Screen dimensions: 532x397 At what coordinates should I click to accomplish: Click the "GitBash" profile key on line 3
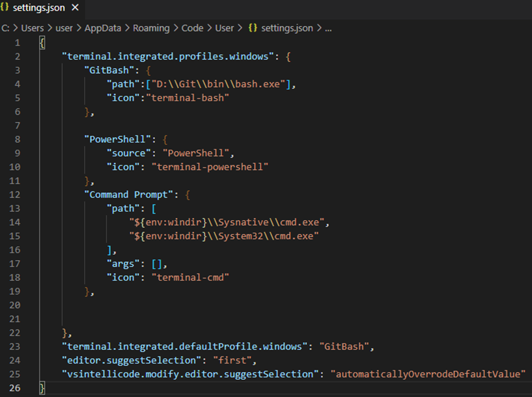109,70
